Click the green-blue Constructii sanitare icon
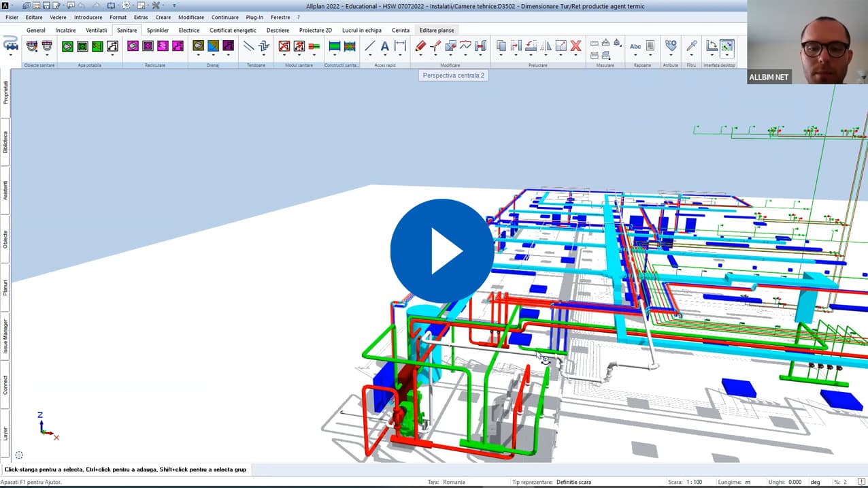The height and width of the screenshot is (488, 868). point(335,46)
